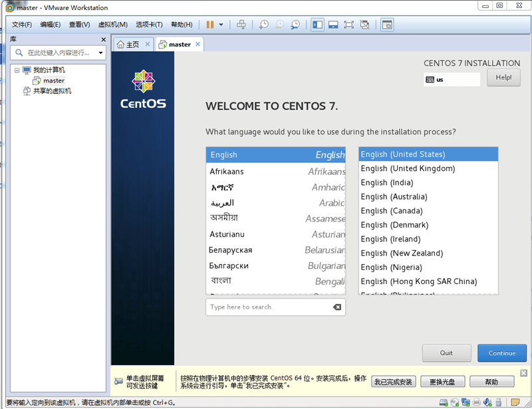This screenshot has height=409, width=532.
Task: Send Ctrl+Alt+Del via the toolbar icon
Action: pyautogui.click(x=241, y=25)
